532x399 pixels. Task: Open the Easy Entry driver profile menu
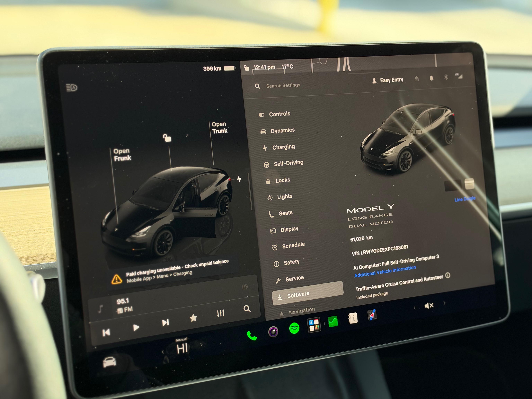click(387, 80)
